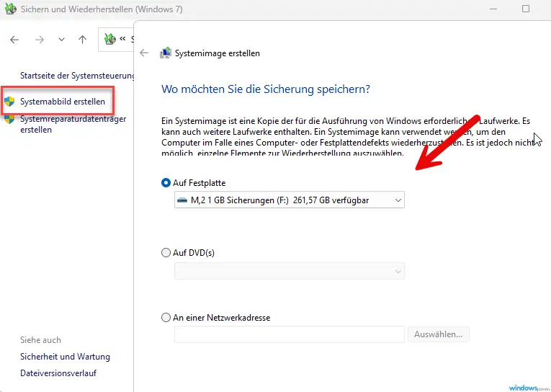Click Systemabbild erstellen link
This screenshot has width=551, height=392.
(x=63, y=102)
